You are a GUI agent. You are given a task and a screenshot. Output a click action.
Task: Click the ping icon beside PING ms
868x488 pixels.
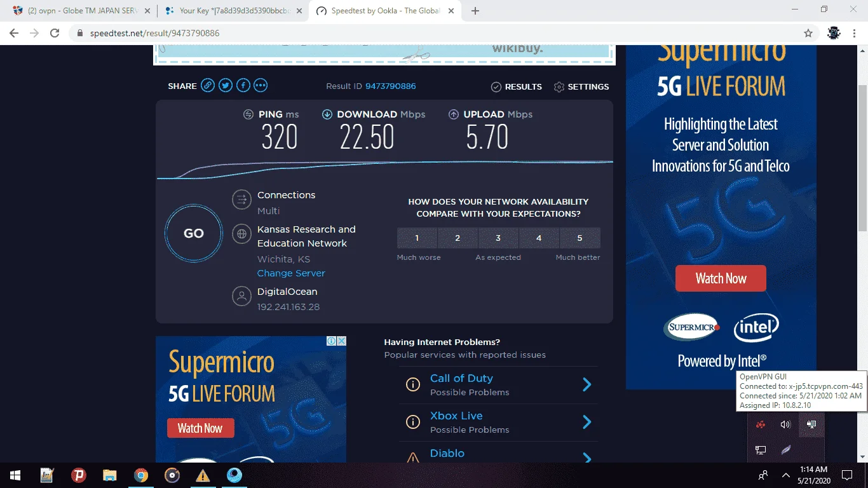pos(248,114)
